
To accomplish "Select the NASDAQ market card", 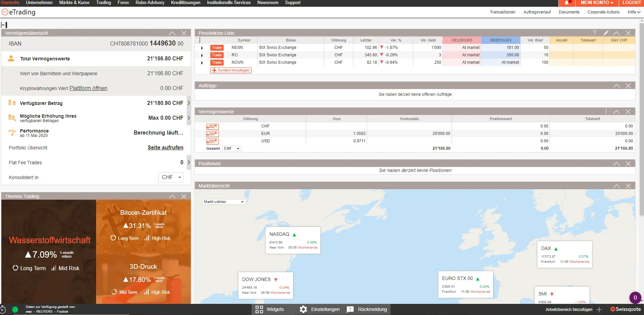I will [293, 240].
